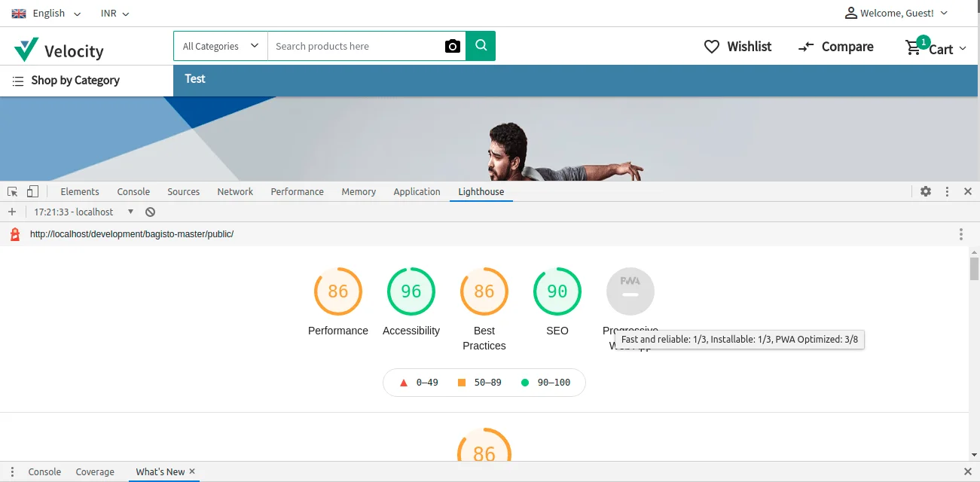Click the Test category link

click(x=195, y=79)
